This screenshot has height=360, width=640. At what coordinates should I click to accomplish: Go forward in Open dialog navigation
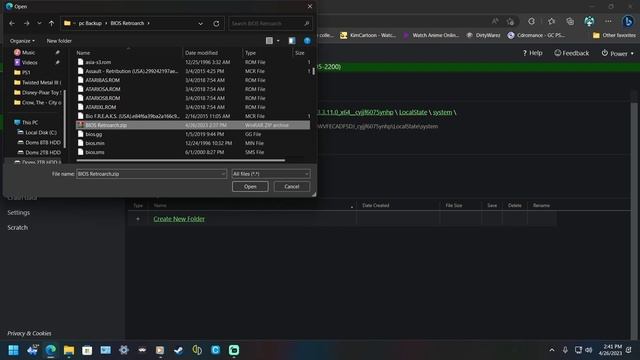coord(27,24)
